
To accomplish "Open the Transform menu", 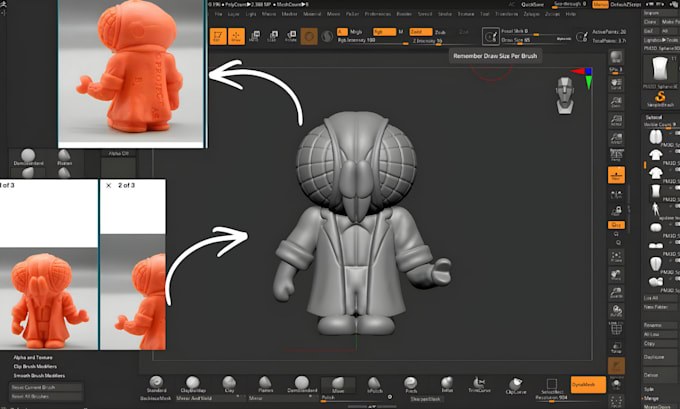I will 507,14.
